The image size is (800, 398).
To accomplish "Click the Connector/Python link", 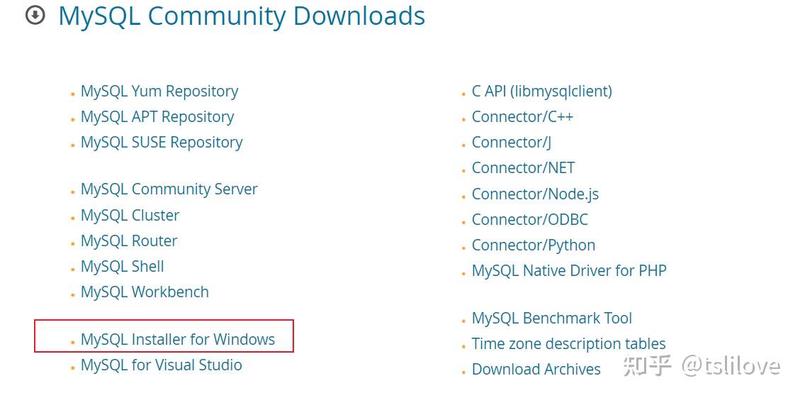I will (533, 245).
